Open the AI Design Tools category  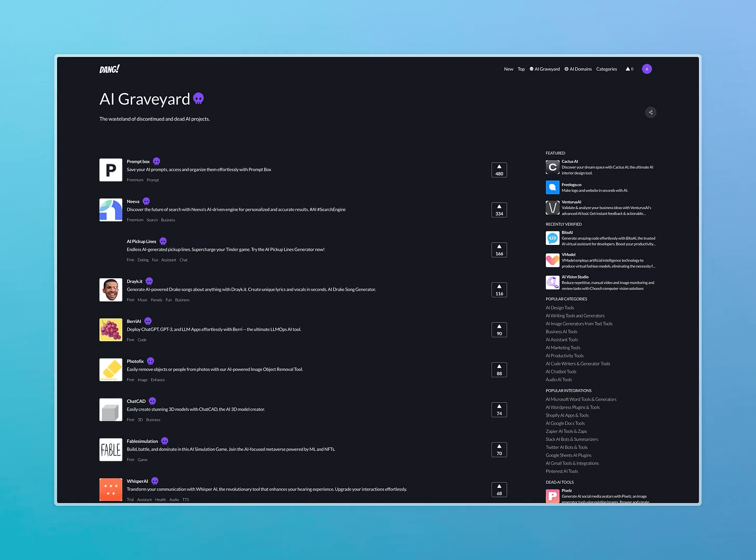pos(560,308)
